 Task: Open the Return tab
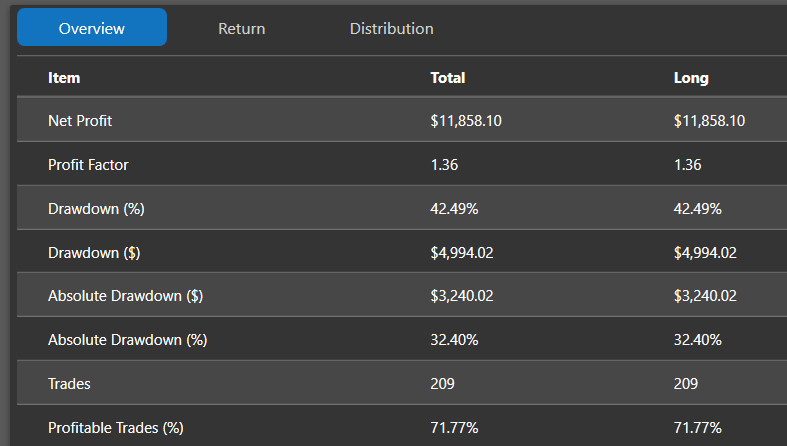(241, 29)
